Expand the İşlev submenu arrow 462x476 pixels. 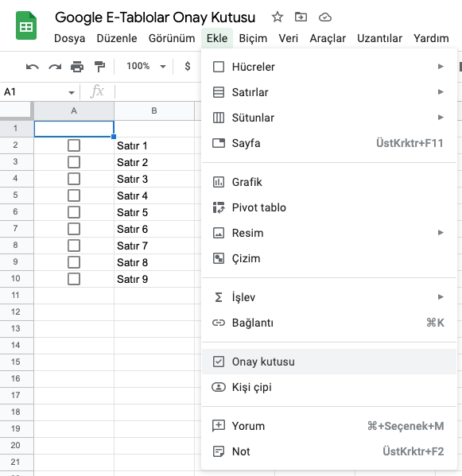point(441,296)
